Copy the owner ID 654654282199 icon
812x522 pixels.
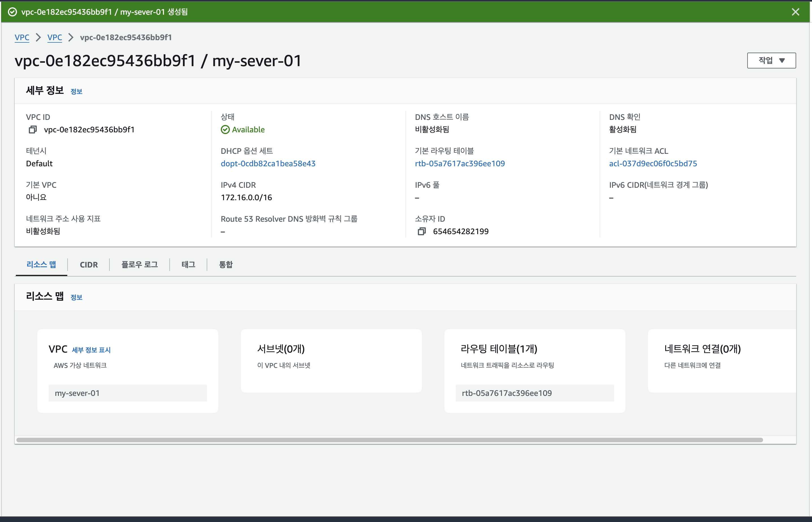tap(421, 232)
